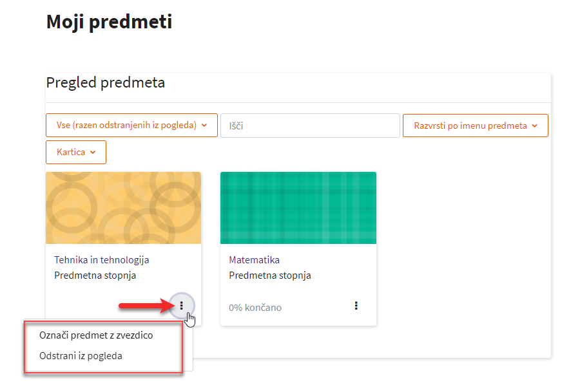Click the Moji predmeti page heading
This screenshot has width=571, height=392.
click(110, 22)
